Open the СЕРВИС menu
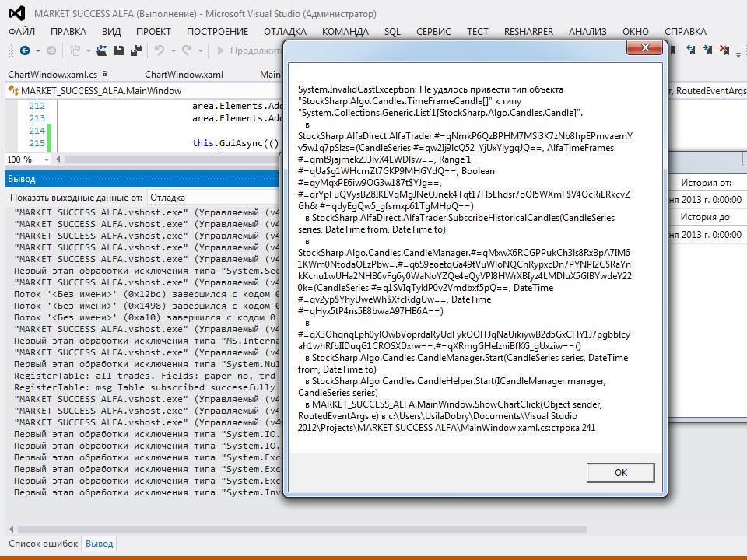The width and height of the screenshot is (747, 560). (x=433, y=31)
